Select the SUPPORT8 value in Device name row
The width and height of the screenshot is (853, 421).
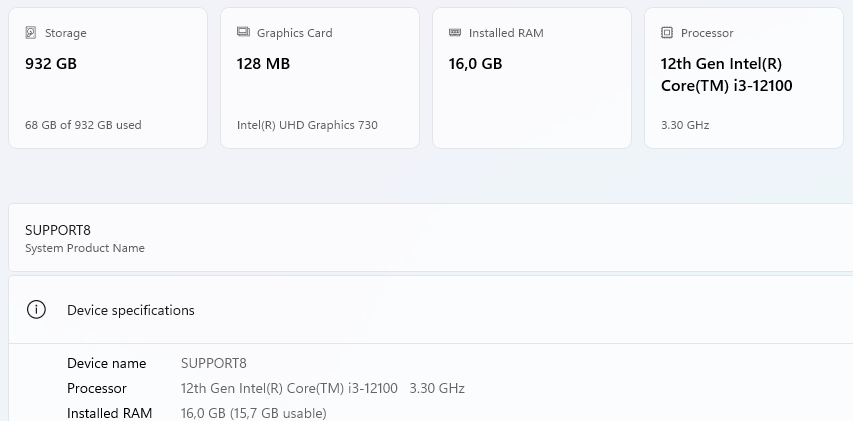coord(213,363)
